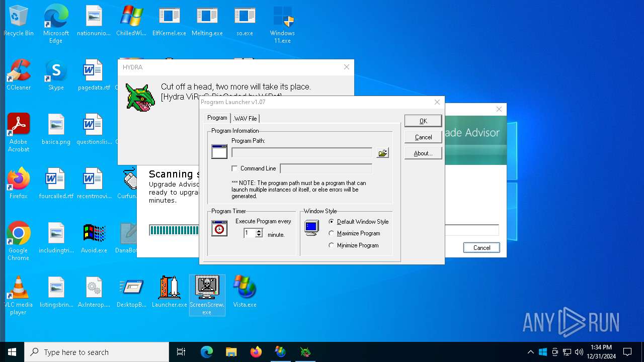The height and width of the screenshot is (362, 644).
Task: Select listingsbrin... image file icon
Action: [x=56, y=293]
